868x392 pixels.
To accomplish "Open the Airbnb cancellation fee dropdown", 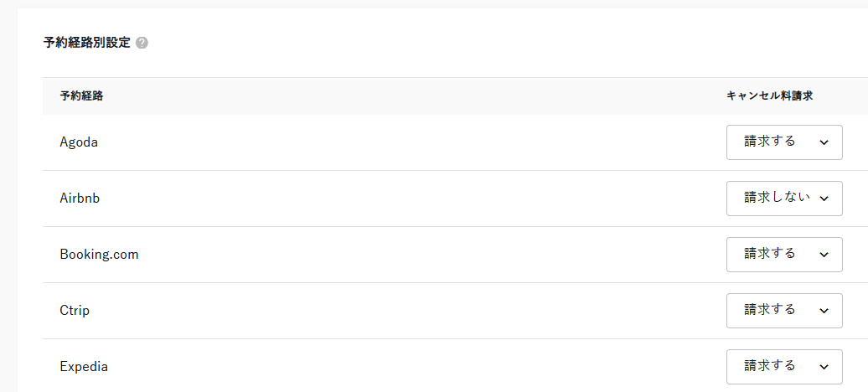I will tap(783, 199).
